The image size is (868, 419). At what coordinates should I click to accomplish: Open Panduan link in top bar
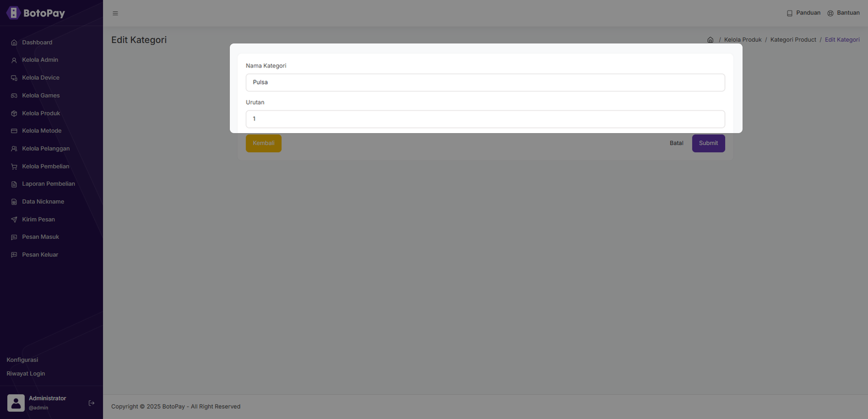coord(808,13)
